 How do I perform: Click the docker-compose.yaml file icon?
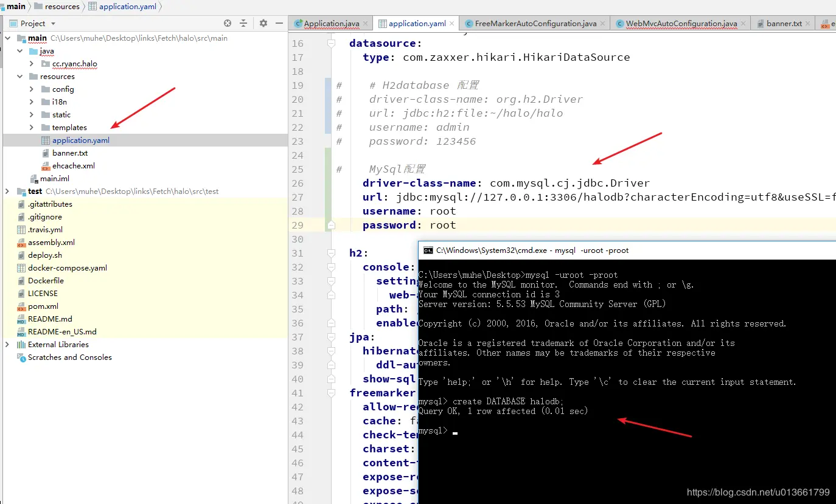21,268
